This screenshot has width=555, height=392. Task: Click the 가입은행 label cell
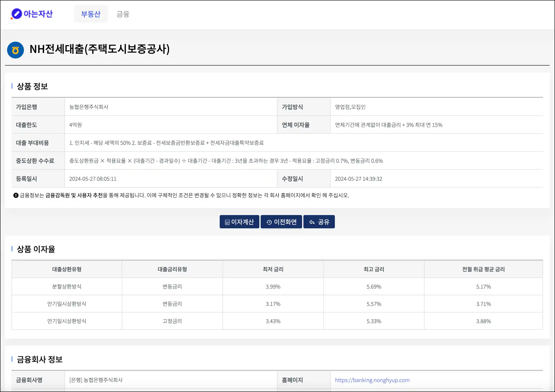pyautogui.click(x=38, y=107)
